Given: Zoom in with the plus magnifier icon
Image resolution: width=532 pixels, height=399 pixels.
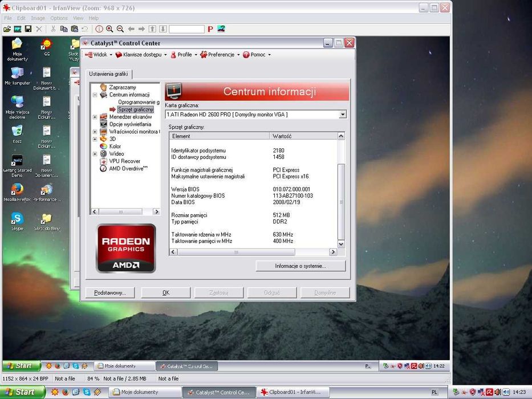Looking at the screenshot, I should [x=109, y=29].
